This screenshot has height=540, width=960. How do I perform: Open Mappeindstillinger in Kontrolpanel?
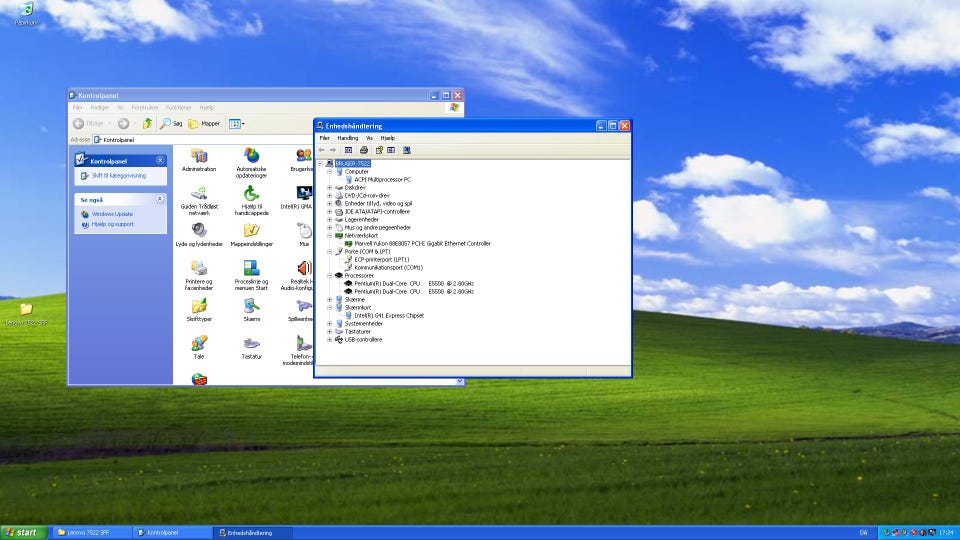tap(251, 235)
